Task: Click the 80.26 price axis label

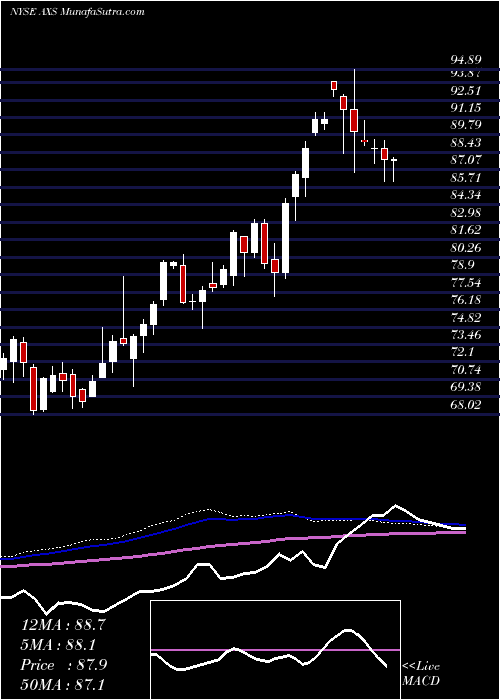Action: tap(467, 247)
